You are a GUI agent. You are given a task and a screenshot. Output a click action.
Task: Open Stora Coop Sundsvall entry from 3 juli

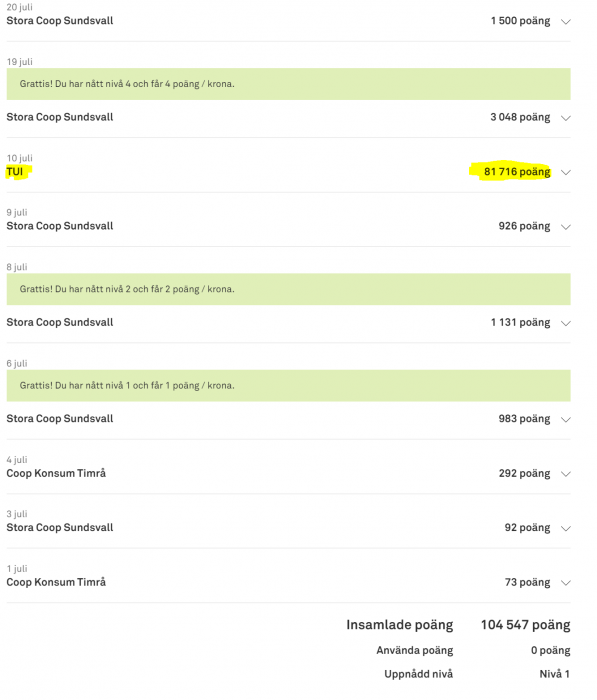(60, 528)
